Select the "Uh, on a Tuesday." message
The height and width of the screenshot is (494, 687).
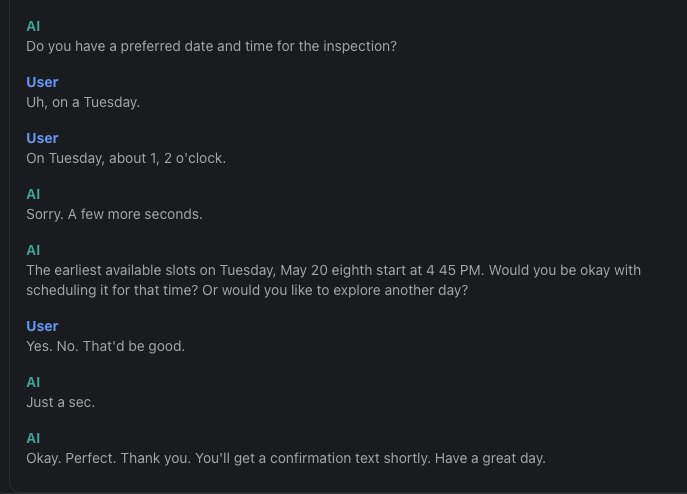[82, 102]
